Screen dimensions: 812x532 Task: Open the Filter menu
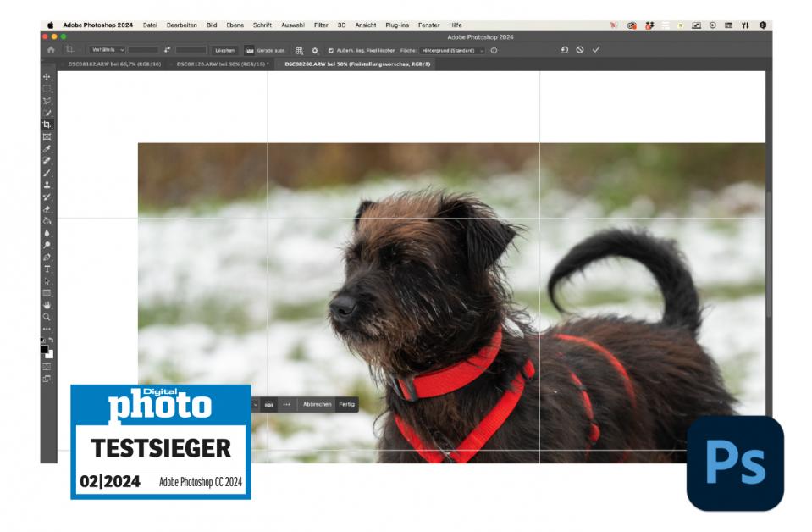coord(321,25)
